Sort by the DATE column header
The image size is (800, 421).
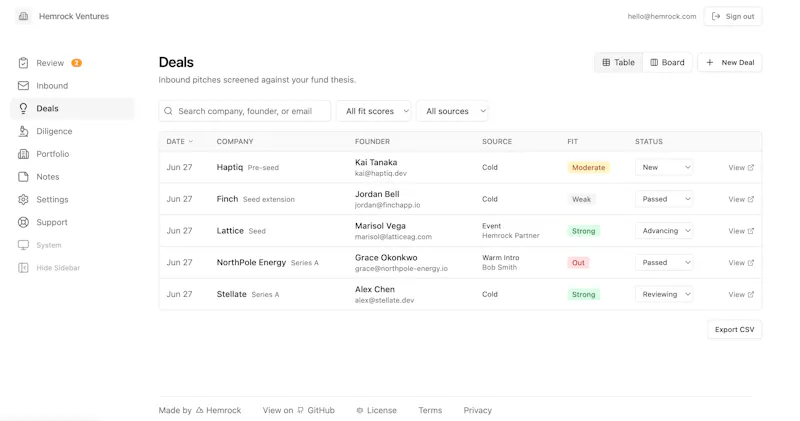click(180, 141)
